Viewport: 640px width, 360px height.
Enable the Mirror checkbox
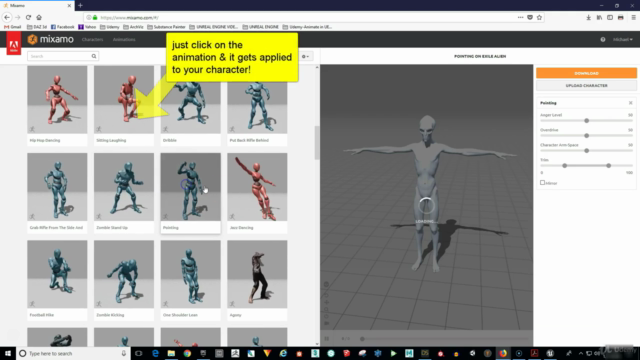tap(542, 183)
